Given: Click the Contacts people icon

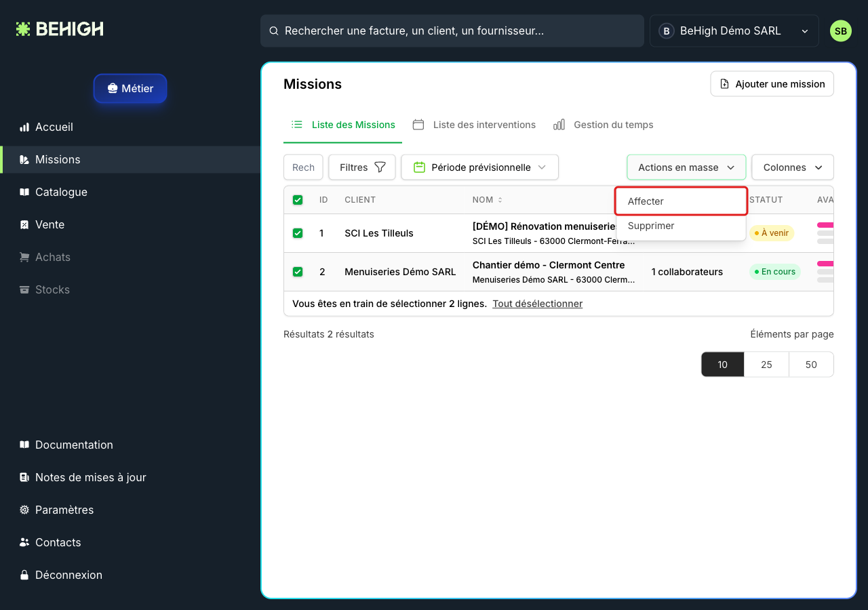Looking at the screenshot, I should 24,543.
